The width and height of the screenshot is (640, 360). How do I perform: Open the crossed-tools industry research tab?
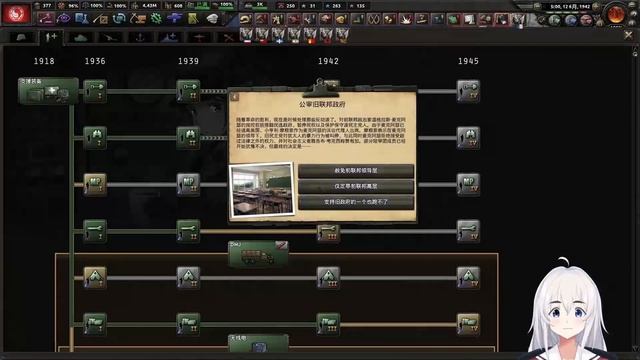pyautogui.click(x=228, y=38)
